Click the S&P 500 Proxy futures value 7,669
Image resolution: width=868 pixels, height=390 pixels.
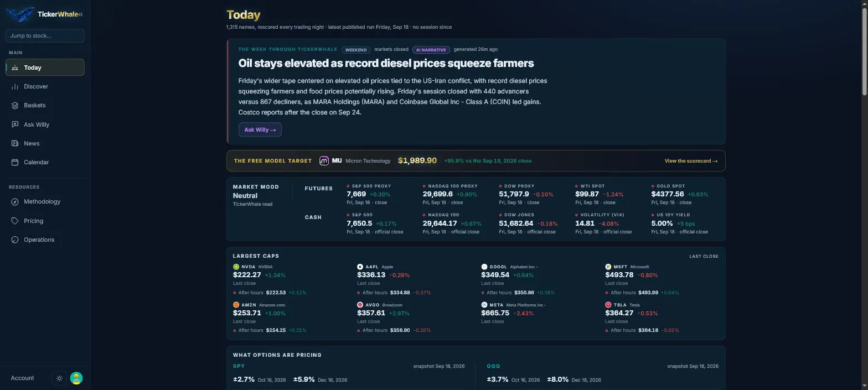pos(356,194)
